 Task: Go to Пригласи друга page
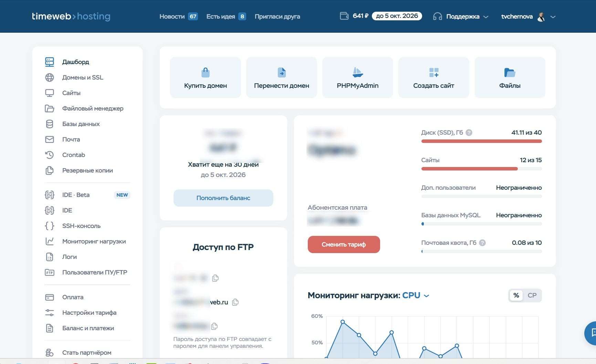[277, 16]
